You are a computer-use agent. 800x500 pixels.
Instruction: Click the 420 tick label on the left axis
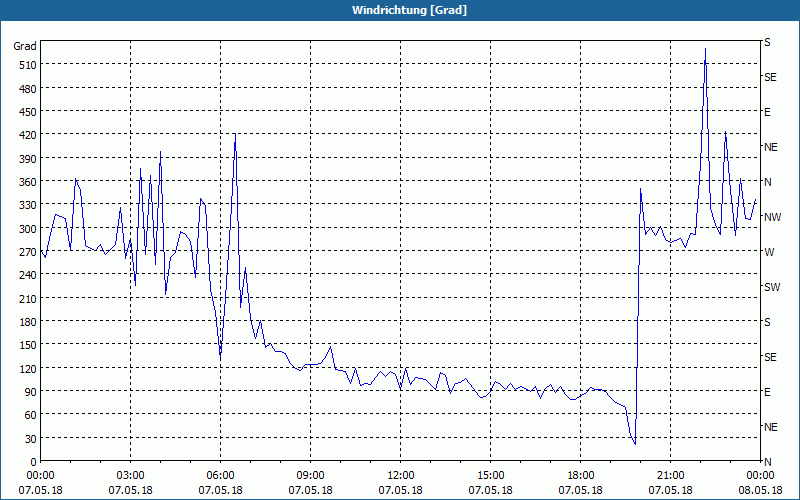pos(28,135)
